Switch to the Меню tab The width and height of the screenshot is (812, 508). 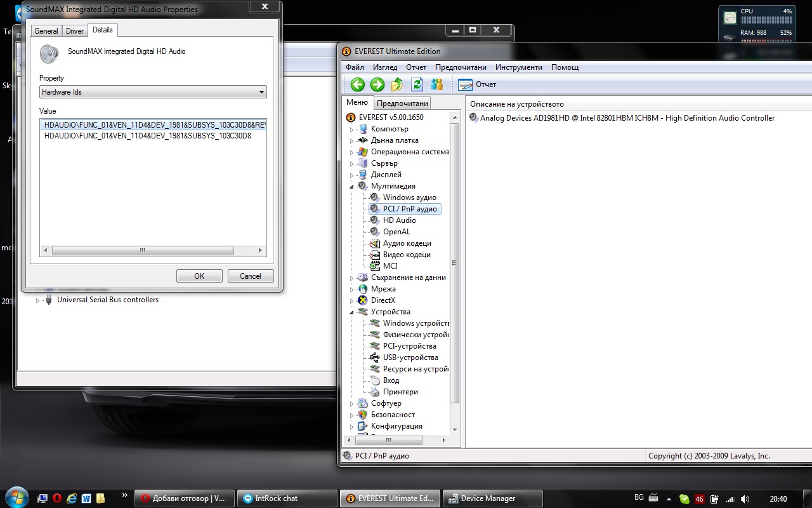pyautogui.click(x=357, y=102)
